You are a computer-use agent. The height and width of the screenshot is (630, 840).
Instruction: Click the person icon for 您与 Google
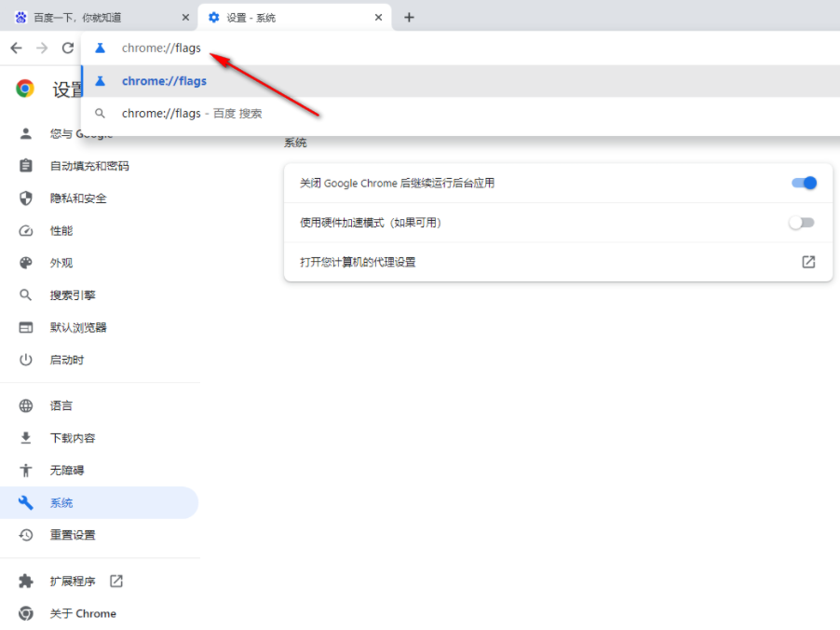(x=26, y=133)
